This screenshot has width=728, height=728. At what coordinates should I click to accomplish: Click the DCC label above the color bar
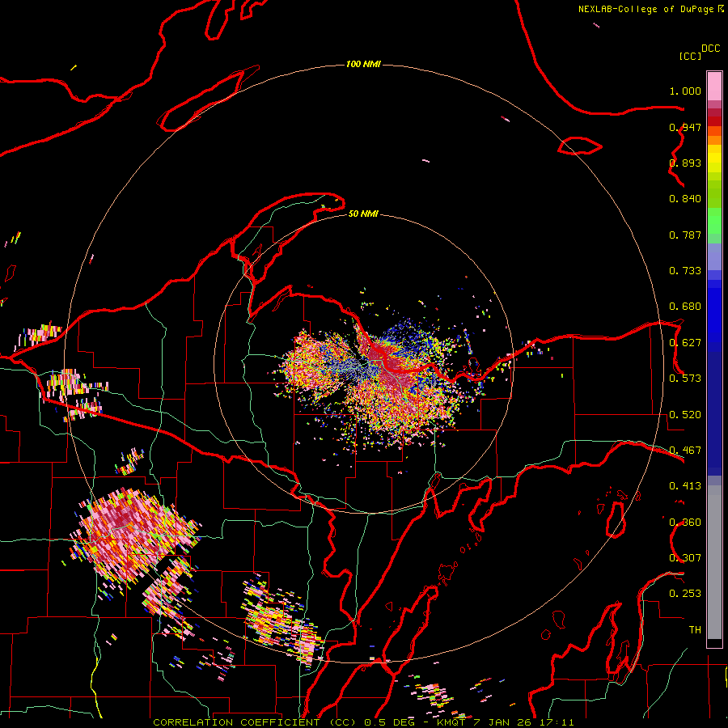pyautogui.click(x=711, y=49)
